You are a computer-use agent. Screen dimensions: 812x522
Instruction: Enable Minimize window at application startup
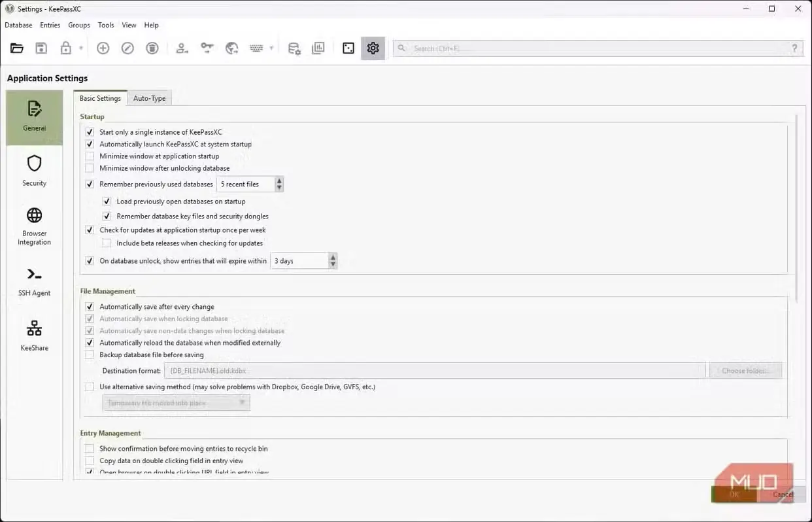click(x=90, y=156)
